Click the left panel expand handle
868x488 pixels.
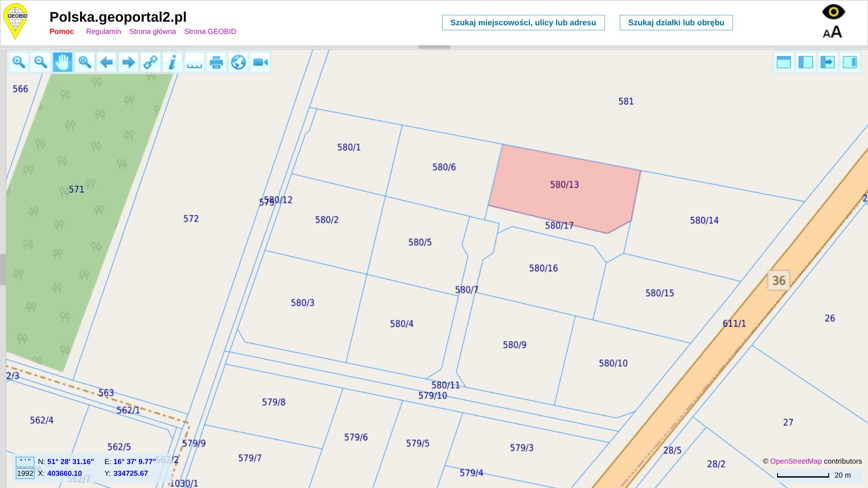3,270
